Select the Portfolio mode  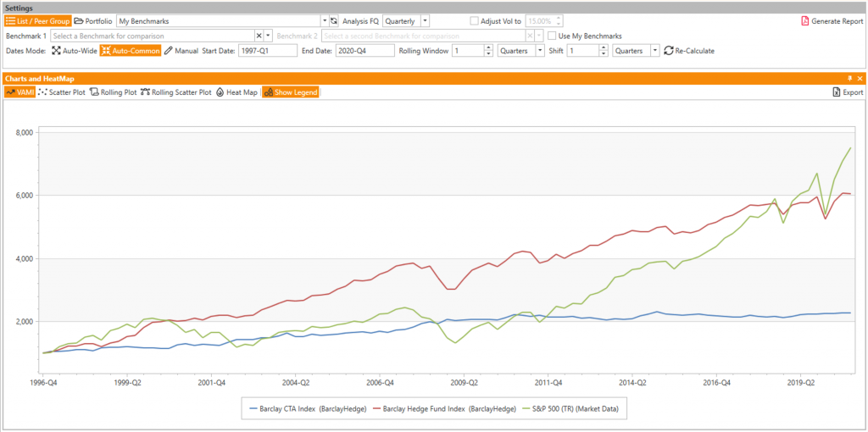click(92, 20)
